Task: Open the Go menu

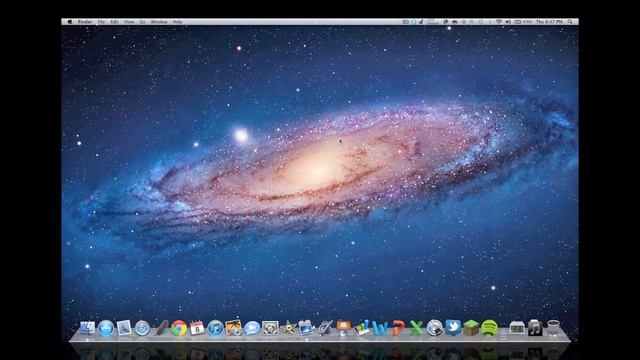Action: pyautogui.click(x=142, y=22)
